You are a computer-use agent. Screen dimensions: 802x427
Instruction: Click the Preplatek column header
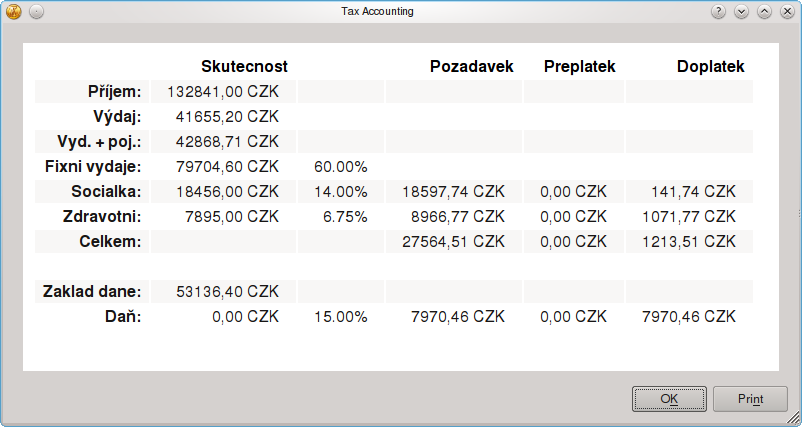(579, 67)
